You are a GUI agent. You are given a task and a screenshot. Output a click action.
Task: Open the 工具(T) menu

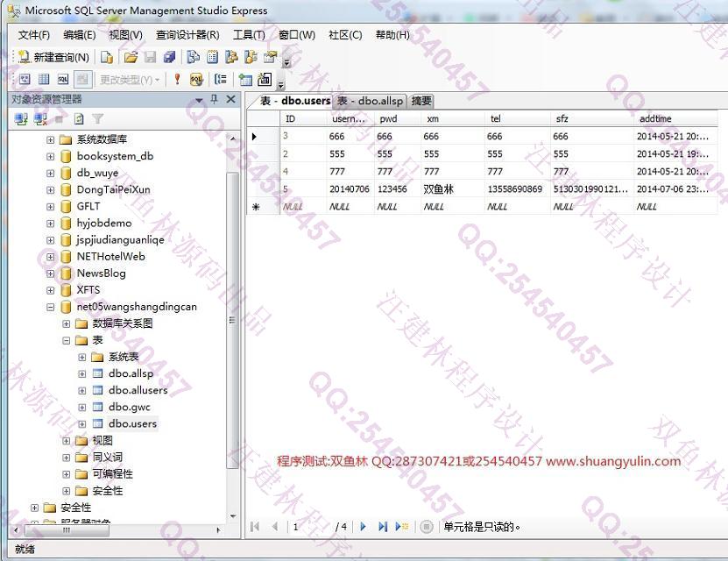tap(249, 35)
